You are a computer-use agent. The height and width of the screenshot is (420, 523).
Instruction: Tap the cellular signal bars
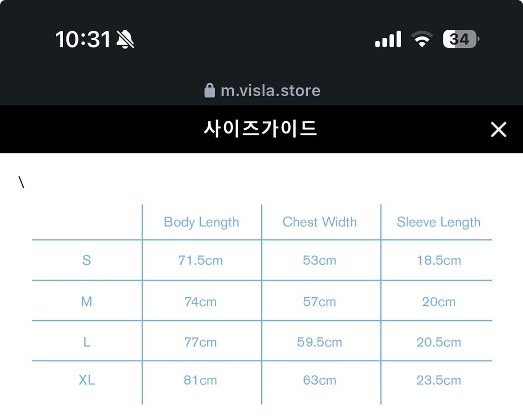(388, 40)
